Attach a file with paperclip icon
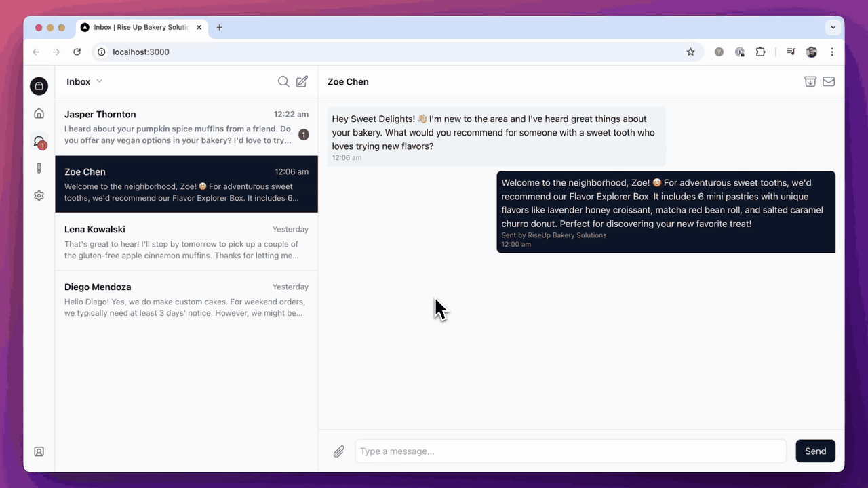Screen dimensions: 868x488 point(338,451)
